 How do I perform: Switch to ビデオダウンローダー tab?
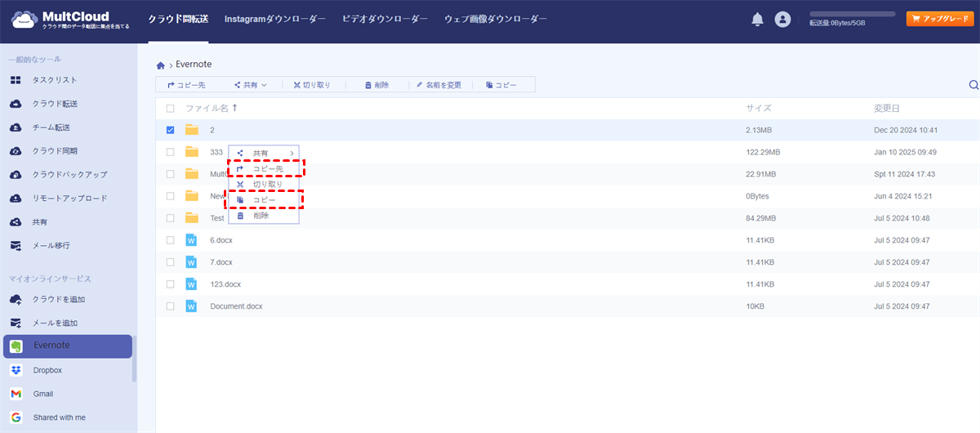385,19
